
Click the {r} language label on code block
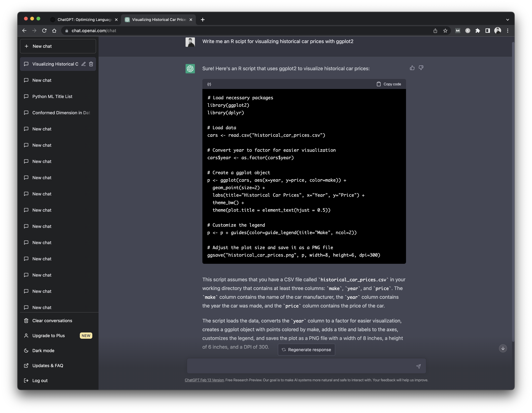209,84
